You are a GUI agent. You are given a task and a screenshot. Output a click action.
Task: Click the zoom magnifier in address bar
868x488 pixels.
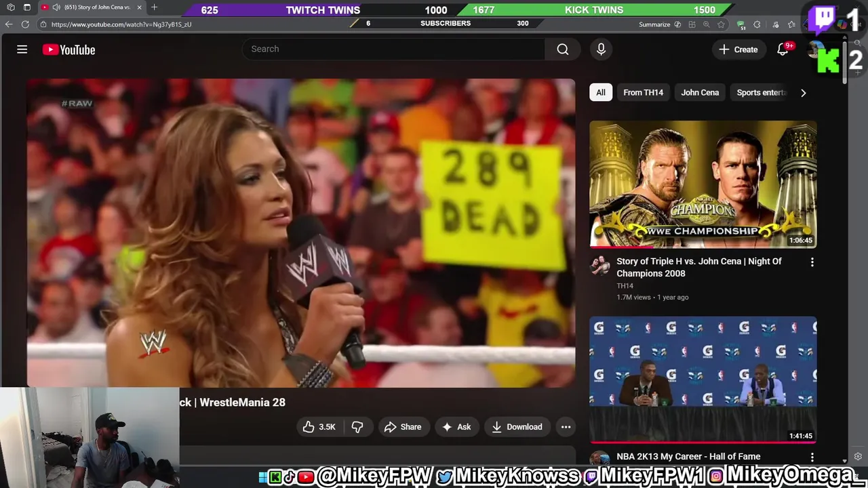706,24
